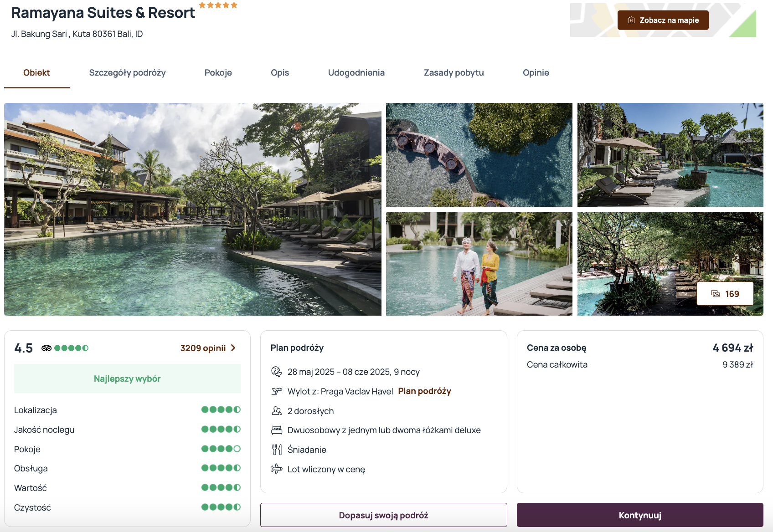
Task: Click the Wartość rating label
Action: pyautogui.click(x=31, y=488)
